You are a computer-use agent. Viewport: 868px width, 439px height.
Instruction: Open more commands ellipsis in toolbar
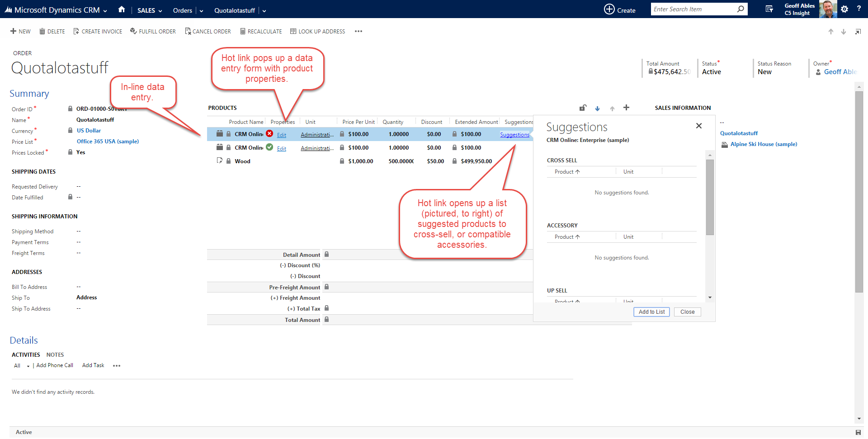click(359, 31)
